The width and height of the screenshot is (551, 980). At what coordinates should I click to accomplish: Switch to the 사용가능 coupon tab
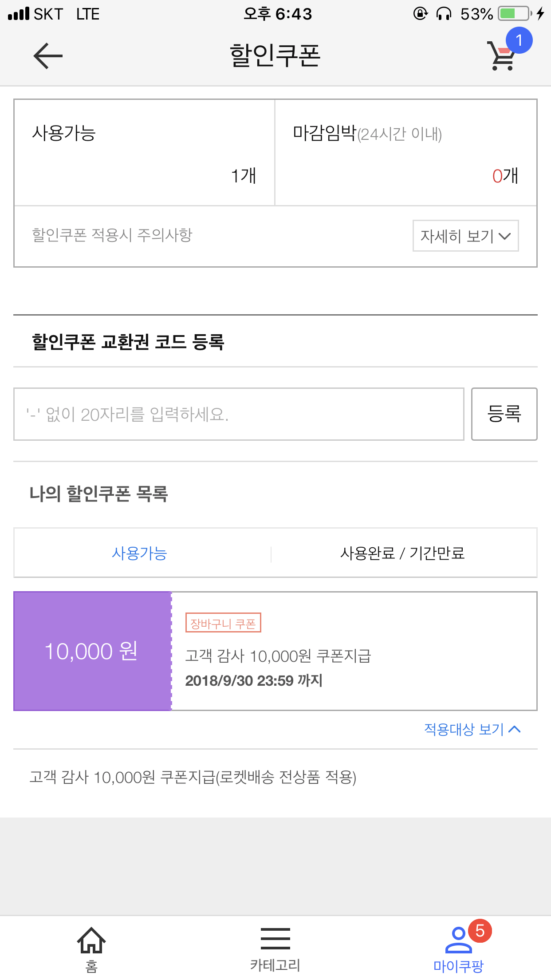139,553
